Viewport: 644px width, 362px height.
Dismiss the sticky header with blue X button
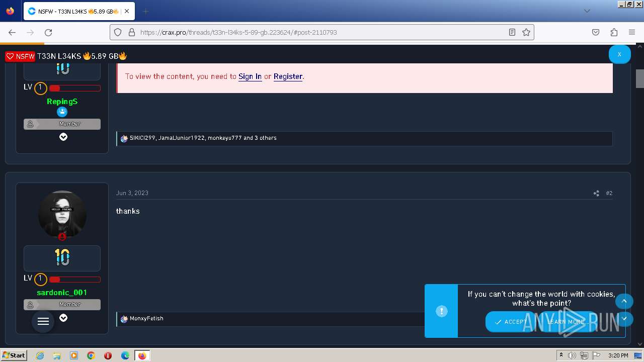619,54
